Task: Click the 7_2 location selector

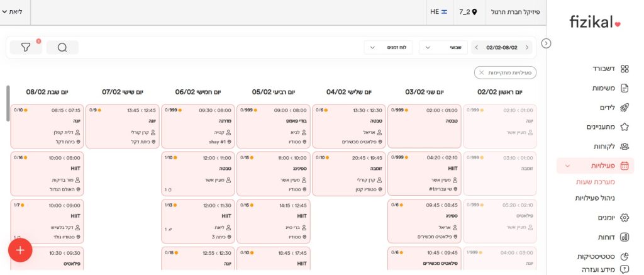Action: pos(469,12)
